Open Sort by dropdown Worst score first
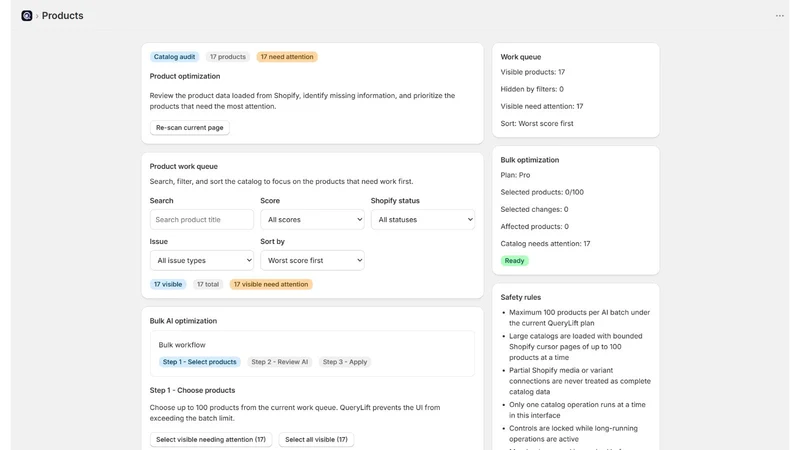The image size is (800, 450). click(312, 260)
